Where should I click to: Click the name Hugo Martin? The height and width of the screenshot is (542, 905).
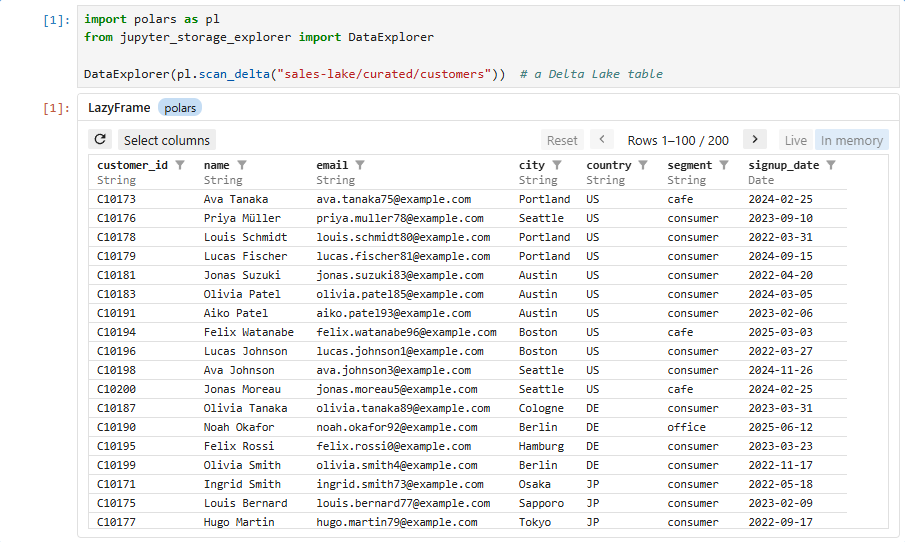coord(239,522)
